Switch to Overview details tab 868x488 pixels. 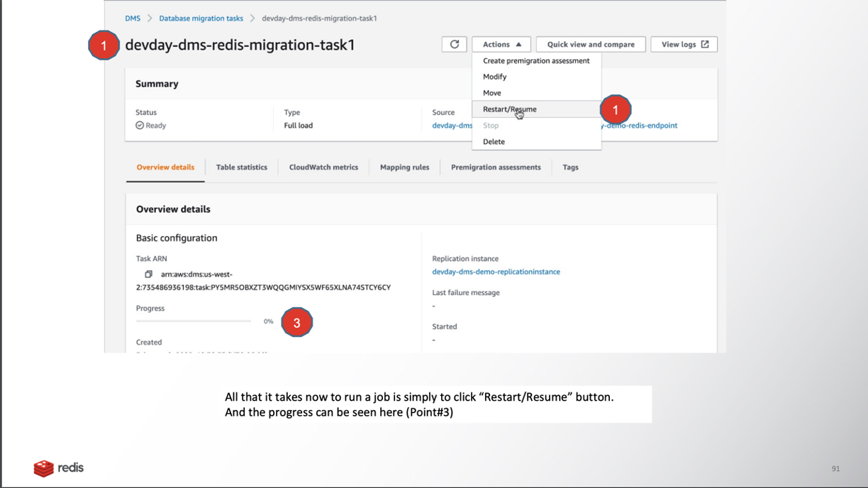tap(165, 167)
